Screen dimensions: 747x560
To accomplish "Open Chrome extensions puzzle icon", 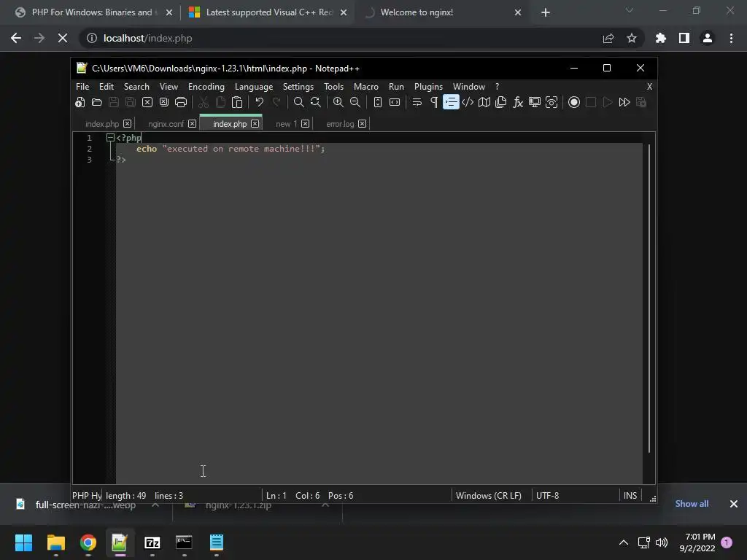I will click(661, 38).
